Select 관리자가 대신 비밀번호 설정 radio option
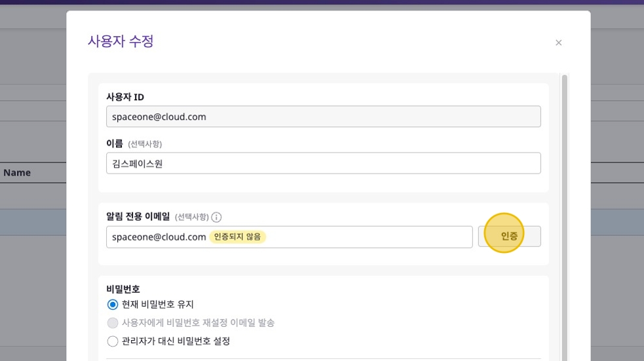This screenshot has height=361, width=644. coord(113,341)
